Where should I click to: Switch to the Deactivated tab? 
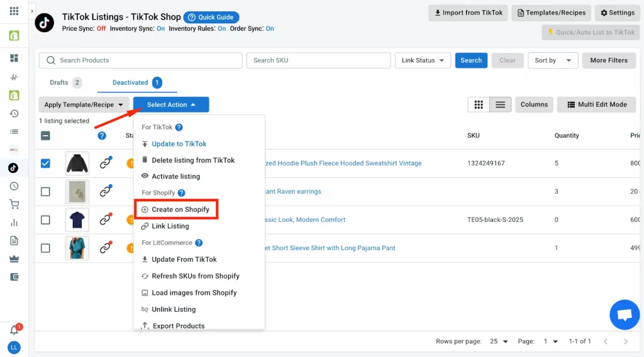click(137, 82)
